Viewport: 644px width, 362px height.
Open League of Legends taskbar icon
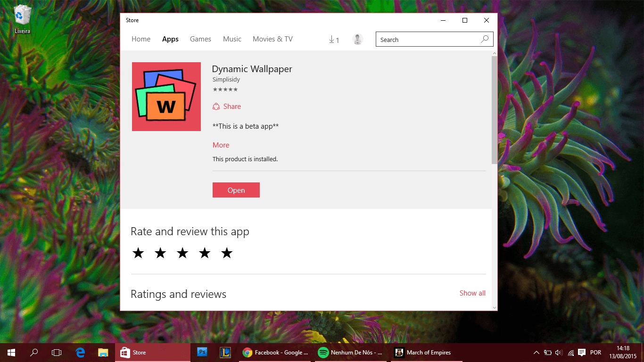[x=225, y=353]
